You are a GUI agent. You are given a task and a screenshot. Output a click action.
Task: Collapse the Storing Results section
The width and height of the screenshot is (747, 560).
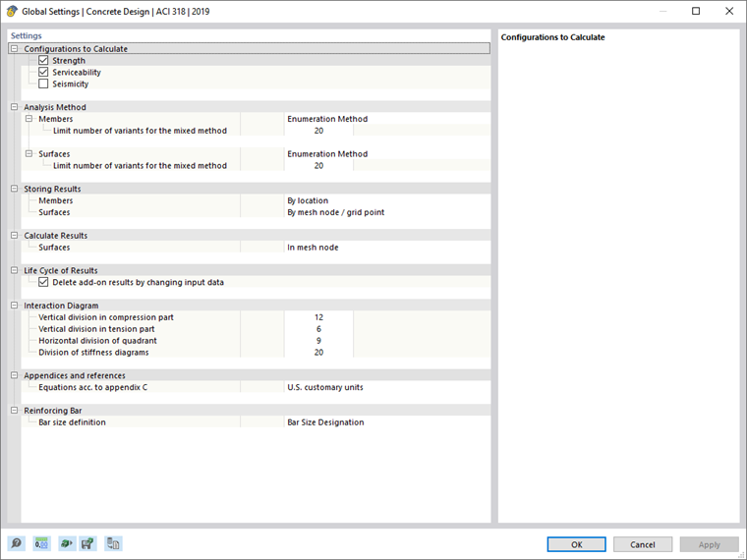15,189
